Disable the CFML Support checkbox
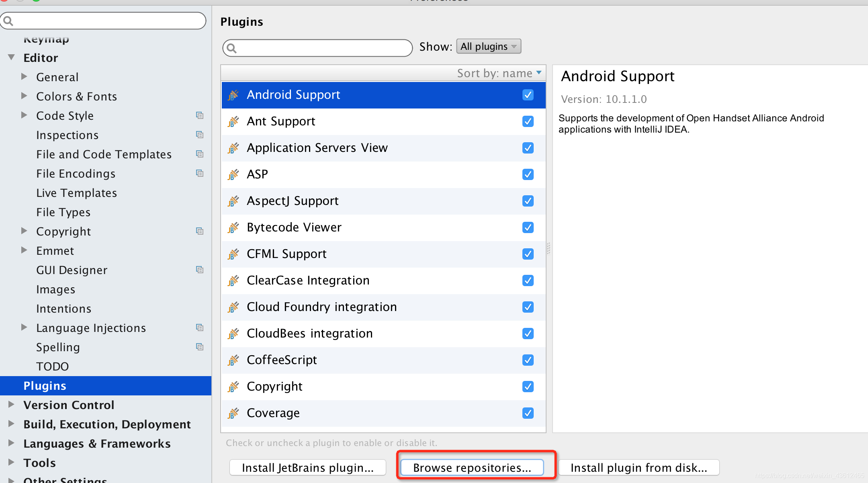This screenshot has width=868, height=483. (528, 254)
